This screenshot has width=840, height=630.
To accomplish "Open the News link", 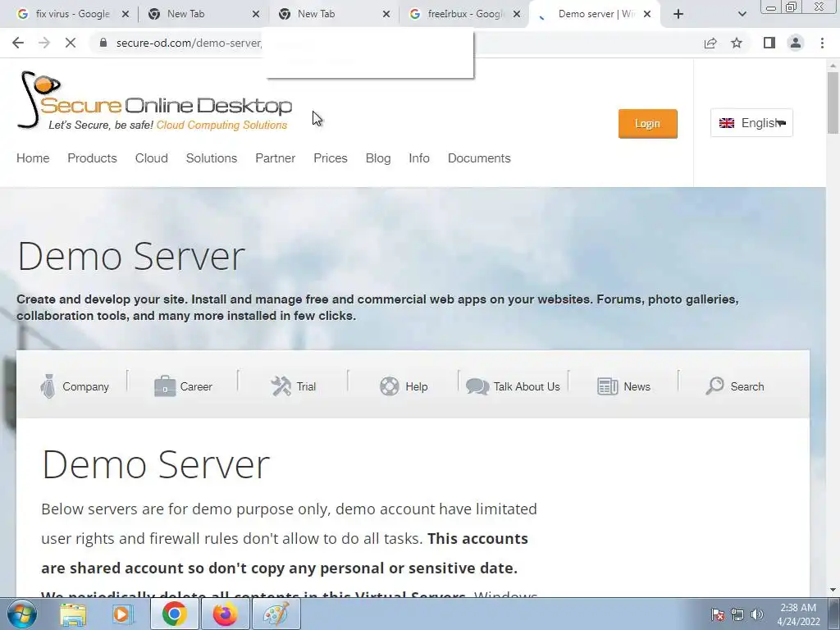I will click(637, 387).
